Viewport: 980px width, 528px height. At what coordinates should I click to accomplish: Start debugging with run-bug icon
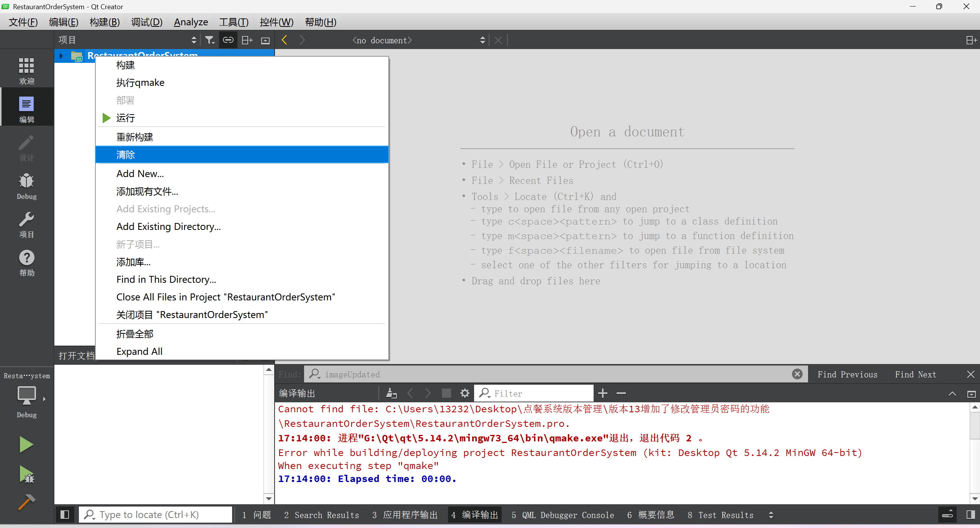pos(26,474)
